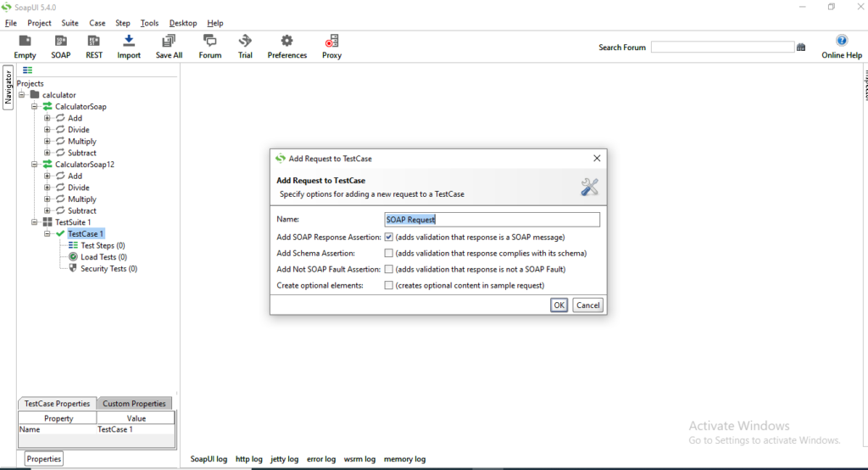
Task: Click the vertical Navigator tab
Action: pyautogui.click(x=8, y=87)
